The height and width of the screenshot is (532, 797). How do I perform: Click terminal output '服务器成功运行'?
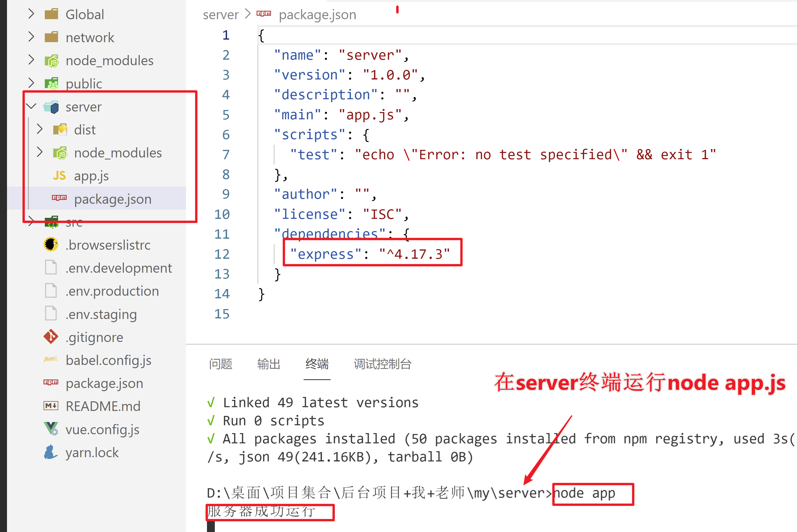pyautogui.click(x=261, y=511)
